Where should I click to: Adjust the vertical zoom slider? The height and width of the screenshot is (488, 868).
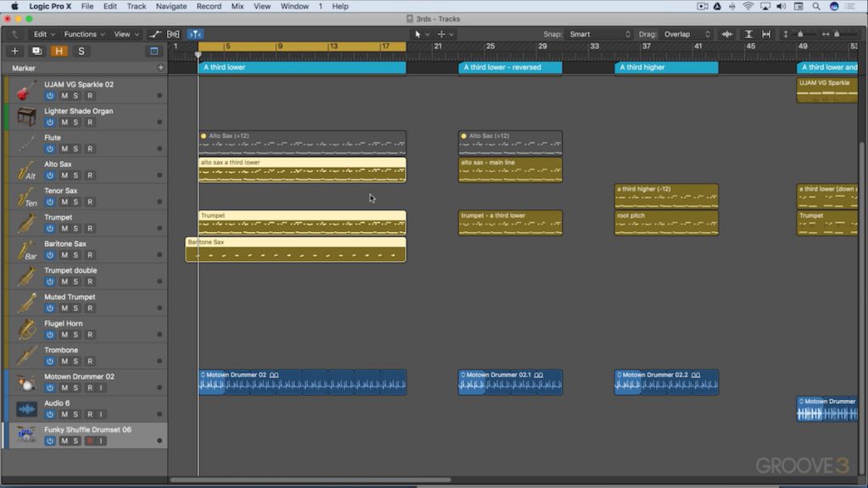coord(800,34)
